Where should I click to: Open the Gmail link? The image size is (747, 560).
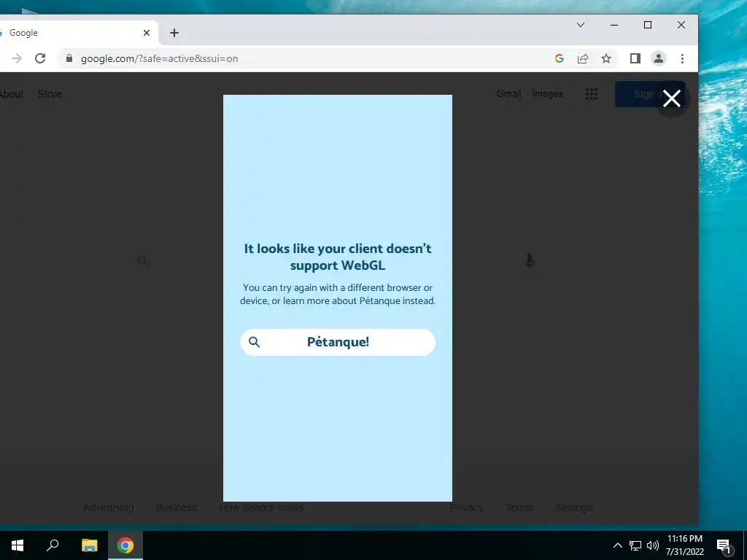click(508, 94)
